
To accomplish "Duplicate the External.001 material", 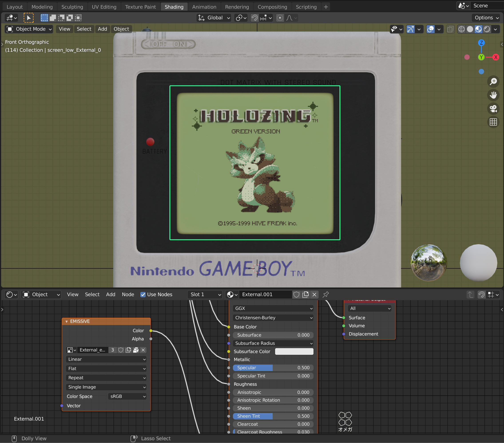I will (x=306, y=294).
